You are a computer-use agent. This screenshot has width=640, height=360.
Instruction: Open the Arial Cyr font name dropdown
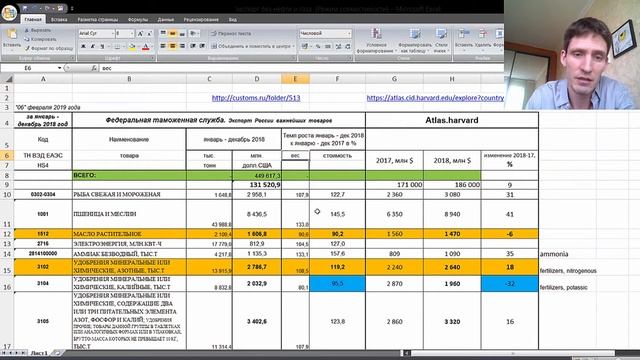(112, 33)
